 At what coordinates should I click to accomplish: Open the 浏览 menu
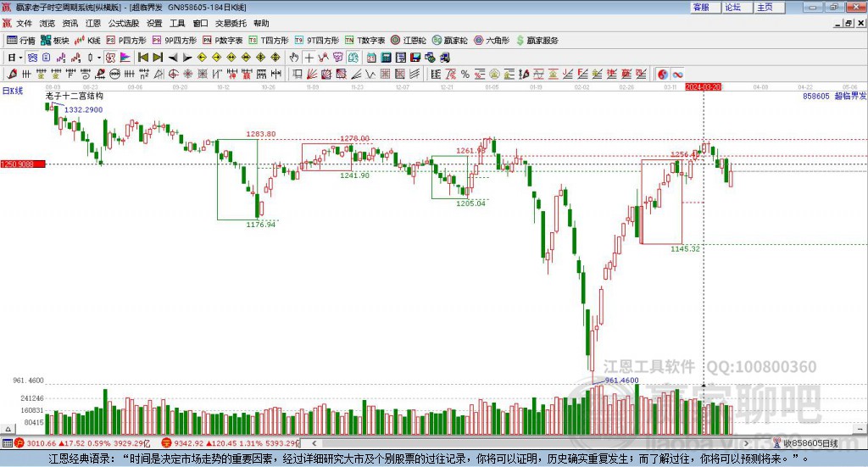(x=47, y=23)
